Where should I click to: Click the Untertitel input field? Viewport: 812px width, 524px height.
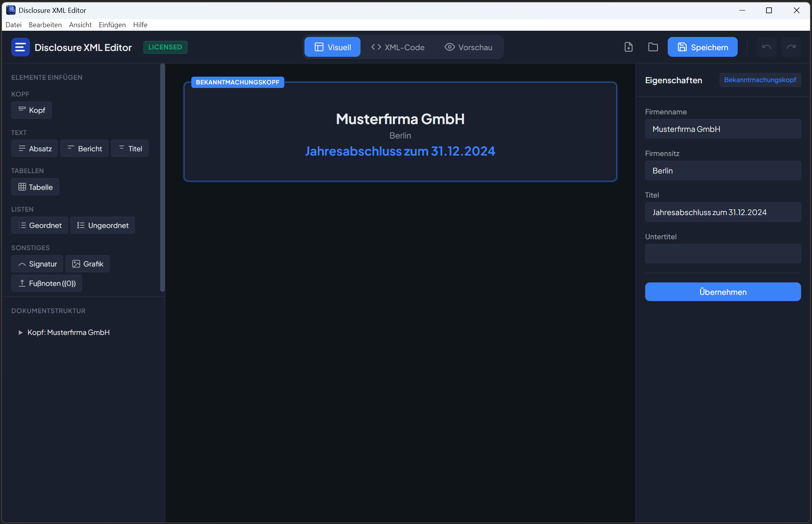tap(723, 254)
